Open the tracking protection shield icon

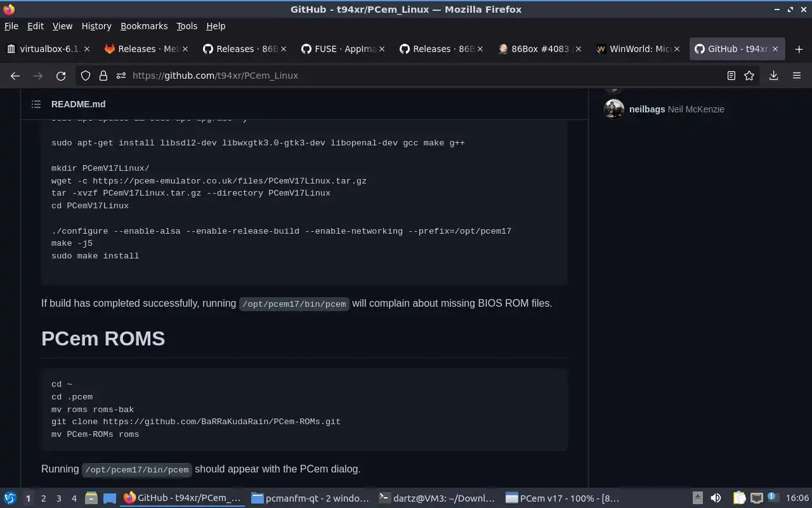click(86, 76)
